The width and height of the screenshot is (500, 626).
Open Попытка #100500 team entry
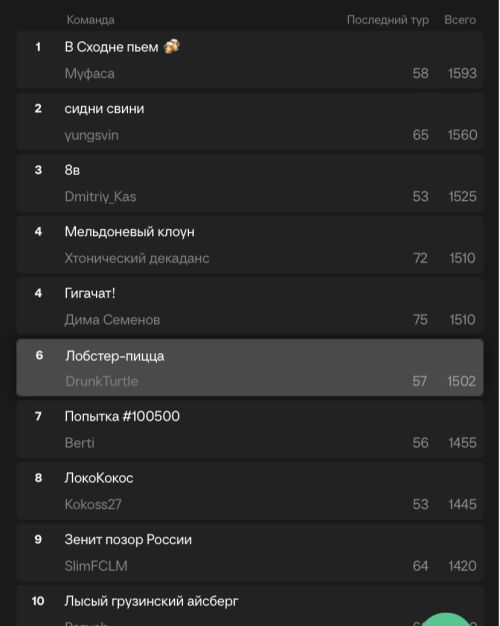(250, 429)
